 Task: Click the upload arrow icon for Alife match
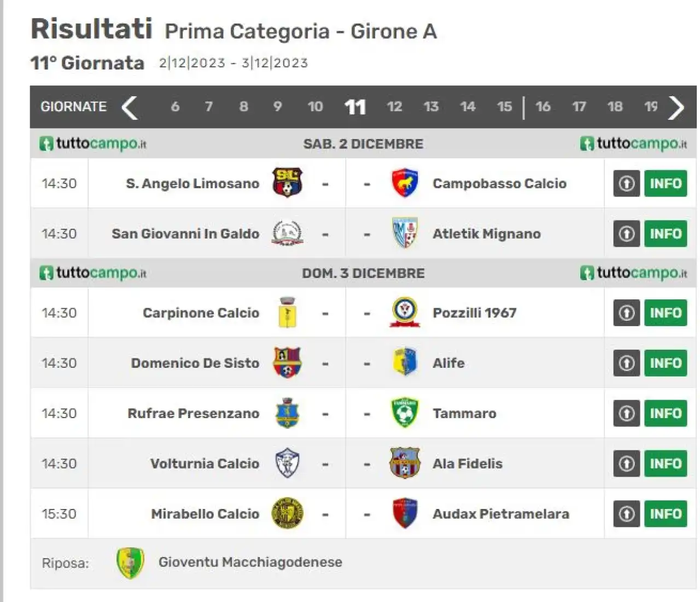coord(627,363)
